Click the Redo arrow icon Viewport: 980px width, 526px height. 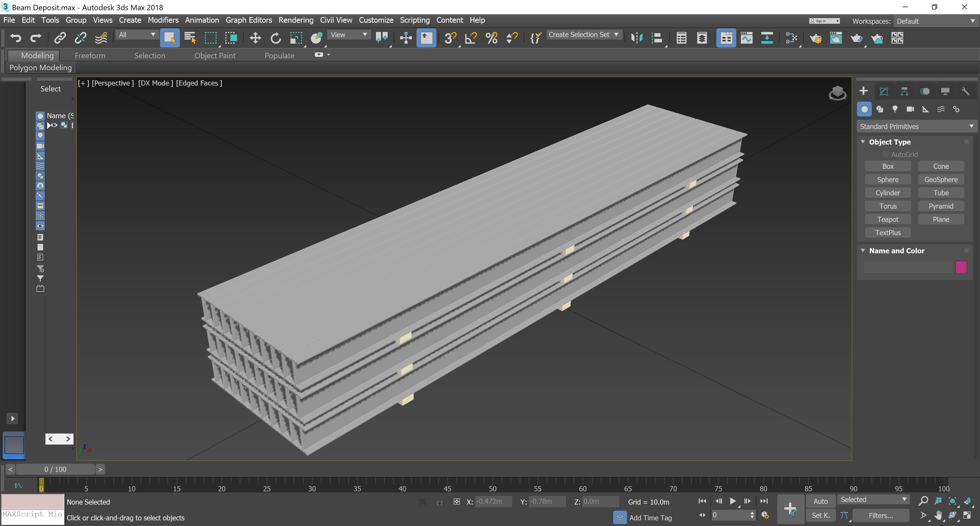click(x=36, y=38)
